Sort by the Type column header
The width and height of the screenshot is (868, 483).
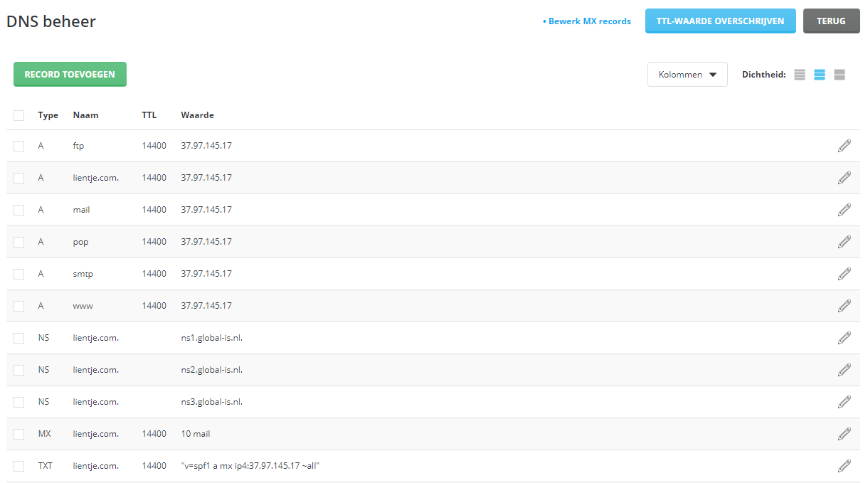point(48,115)
